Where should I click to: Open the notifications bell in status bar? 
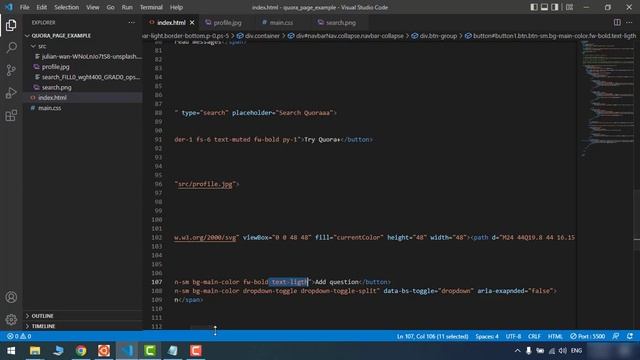pos(630,336)
